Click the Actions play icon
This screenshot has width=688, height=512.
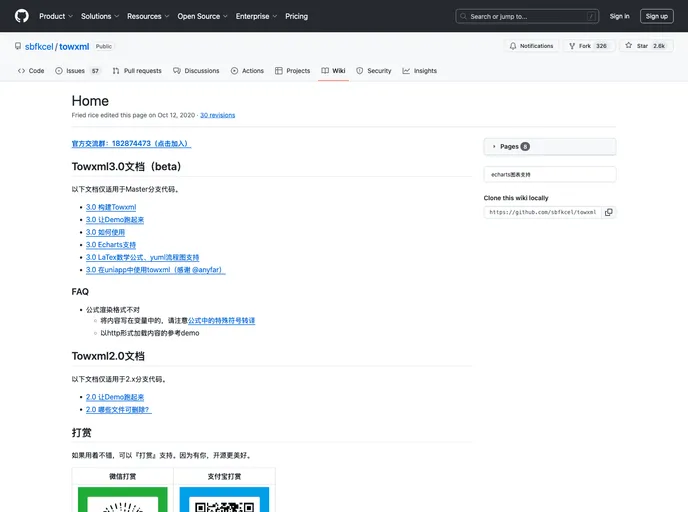(x=234, y=71)
